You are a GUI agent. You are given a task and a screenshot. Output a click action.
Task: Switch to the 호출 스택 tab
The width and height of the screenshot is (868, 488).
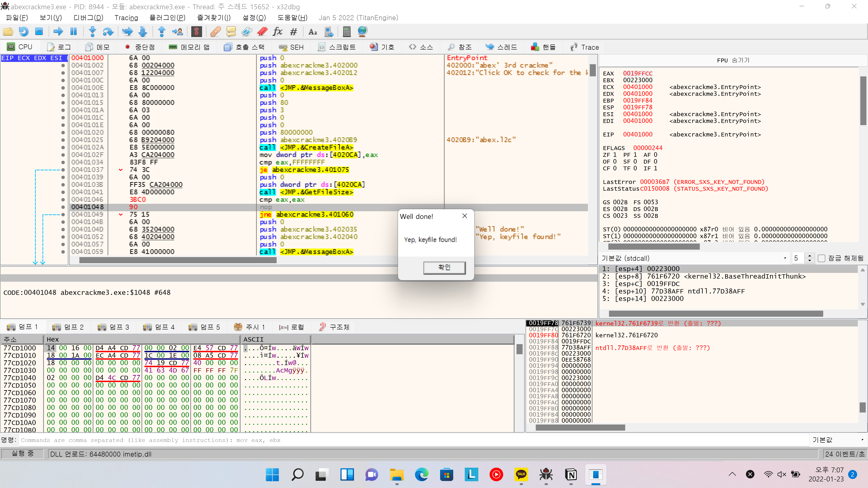tap(244, 47)
